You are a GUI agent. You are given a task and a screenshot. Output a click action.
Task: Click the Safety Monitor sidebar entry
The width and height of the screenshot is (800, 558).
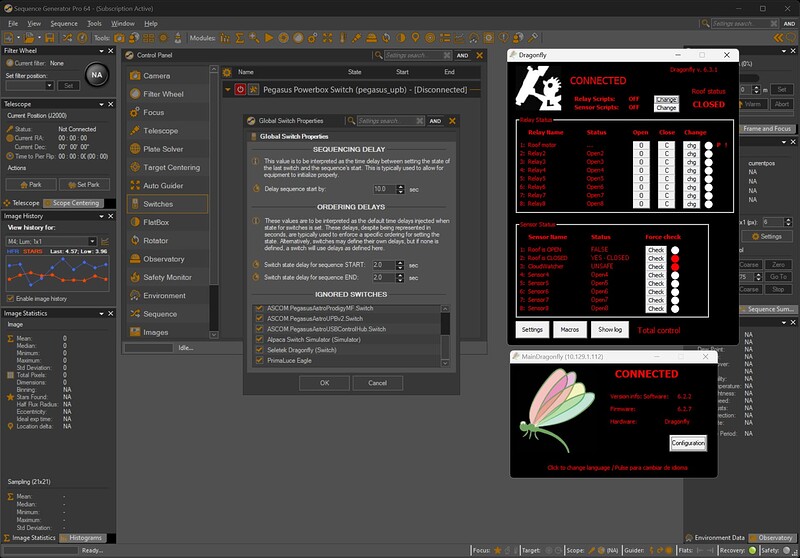[167, 277]
